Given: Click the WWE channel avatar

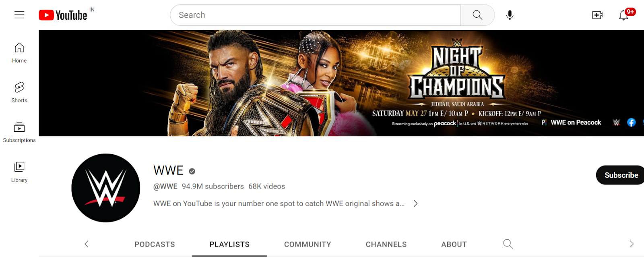Looking at the screenshot, I should (106, 188).
